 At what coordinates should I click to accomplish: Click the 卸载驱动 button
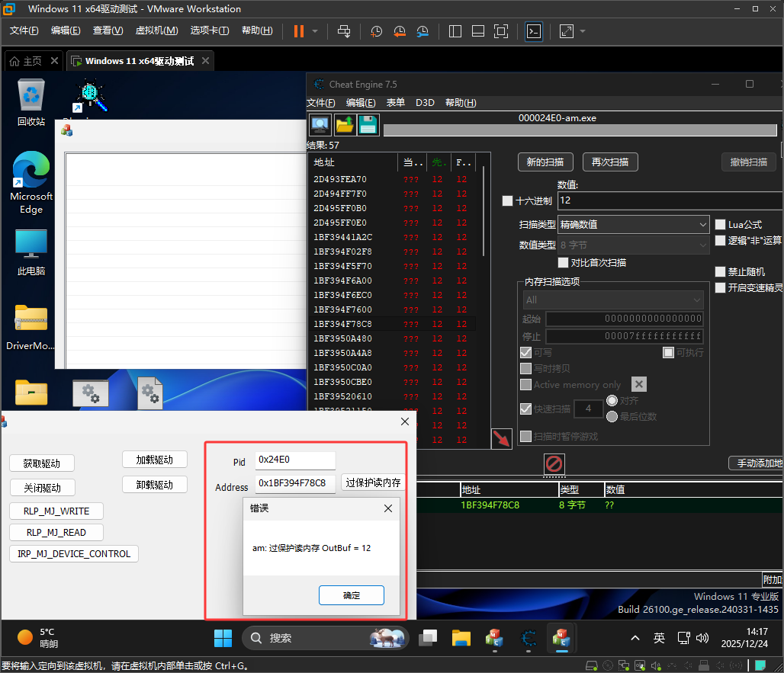155,485
